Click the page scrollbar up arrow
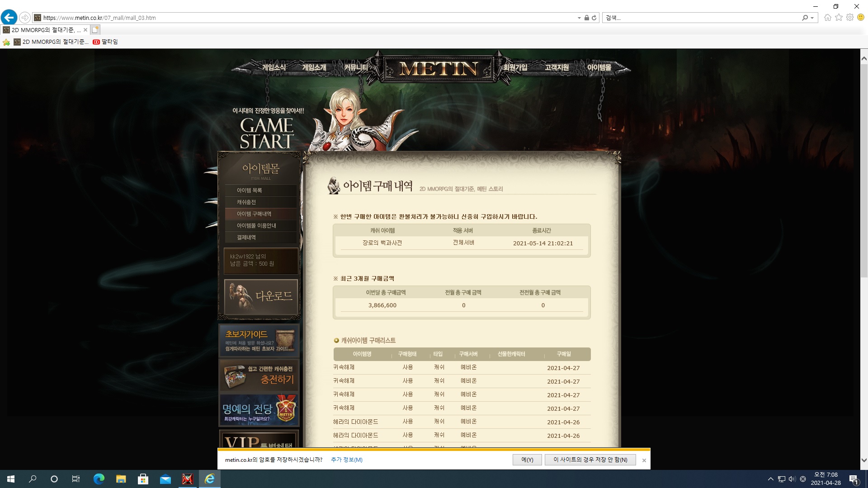The height and width of the screenshot is (488, 868). pos(864,58)
